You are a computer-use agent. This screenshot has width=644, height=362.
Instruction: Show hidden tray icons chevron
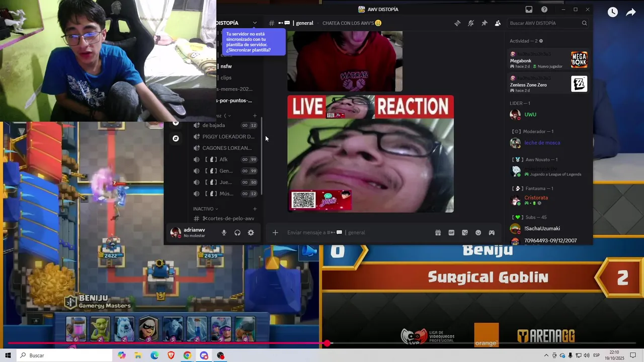click(546, 355)
